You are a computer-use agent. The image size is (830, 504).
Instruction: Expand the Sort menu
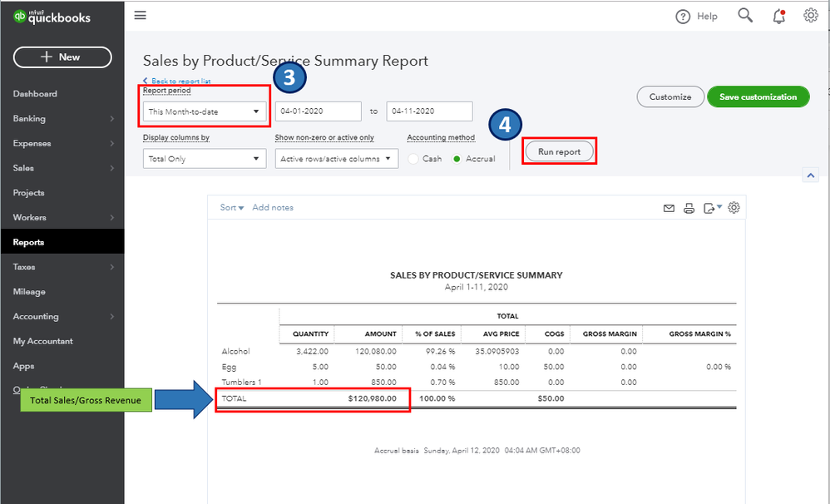coord(231,208)
